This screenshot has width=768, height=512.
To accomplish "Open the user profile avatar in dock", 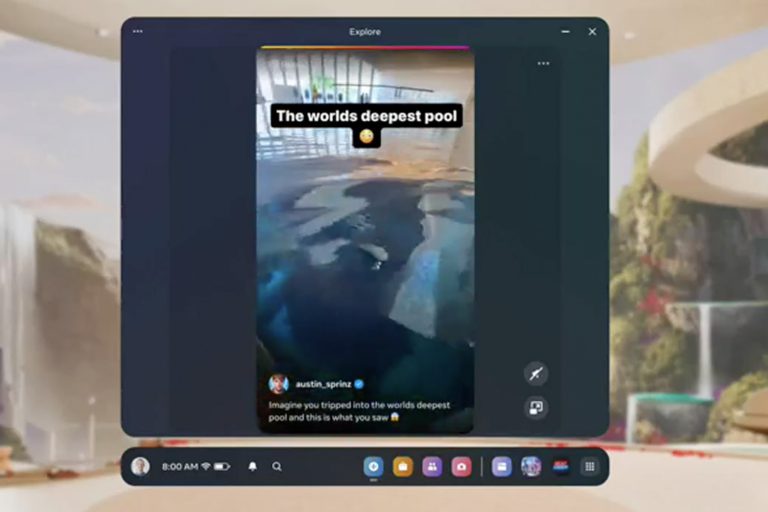I will click(141, 466).
